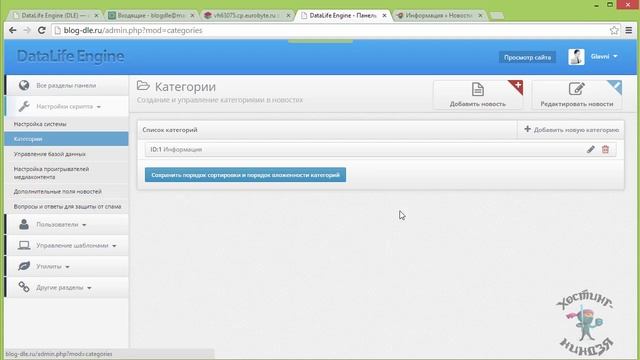Screen dimensions: 640x360
Task: Click the plus icon beside Добавить новую категорию
Action: [x=527, y=129]
